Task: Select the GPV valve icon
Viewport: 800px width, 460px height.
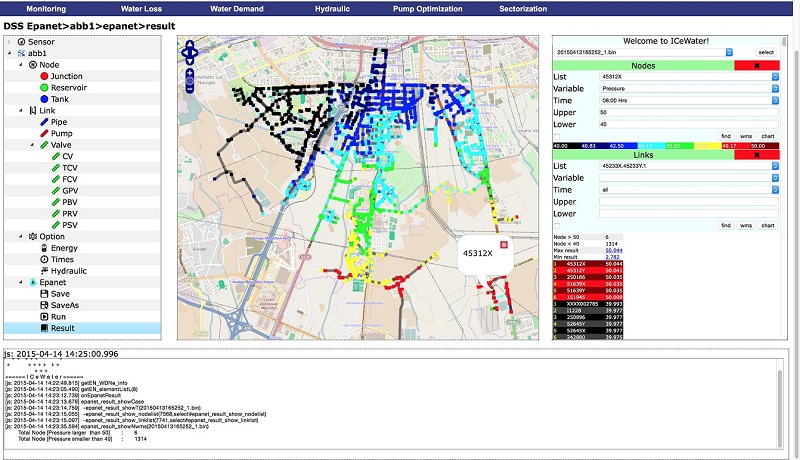Action: (x=56, y=191)
